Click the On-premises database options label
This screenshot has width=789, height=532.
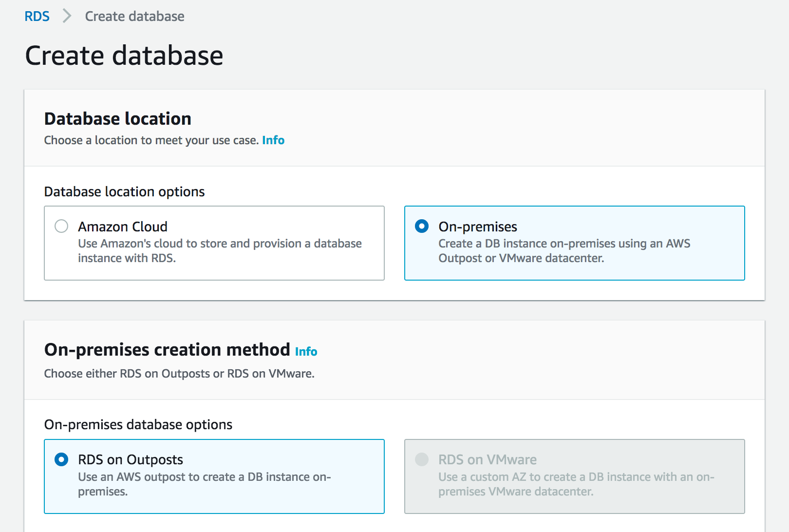coord(138,425)
